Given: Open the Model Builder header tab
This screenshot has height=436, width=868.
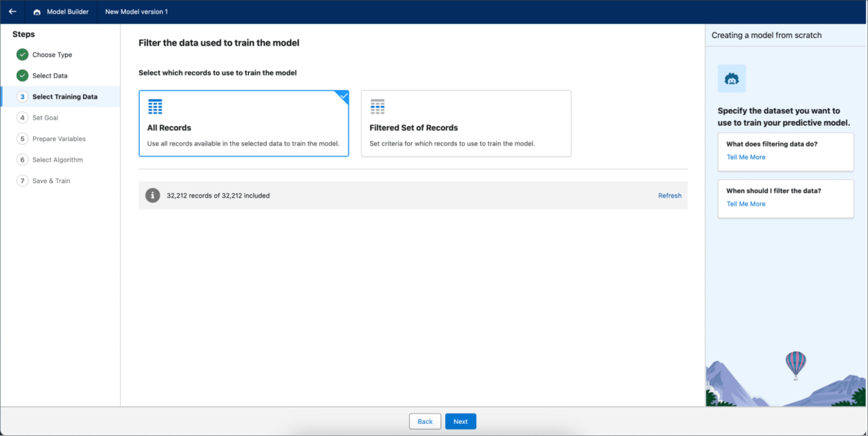Looking at the screenshot, I should (x=61, y=12).
